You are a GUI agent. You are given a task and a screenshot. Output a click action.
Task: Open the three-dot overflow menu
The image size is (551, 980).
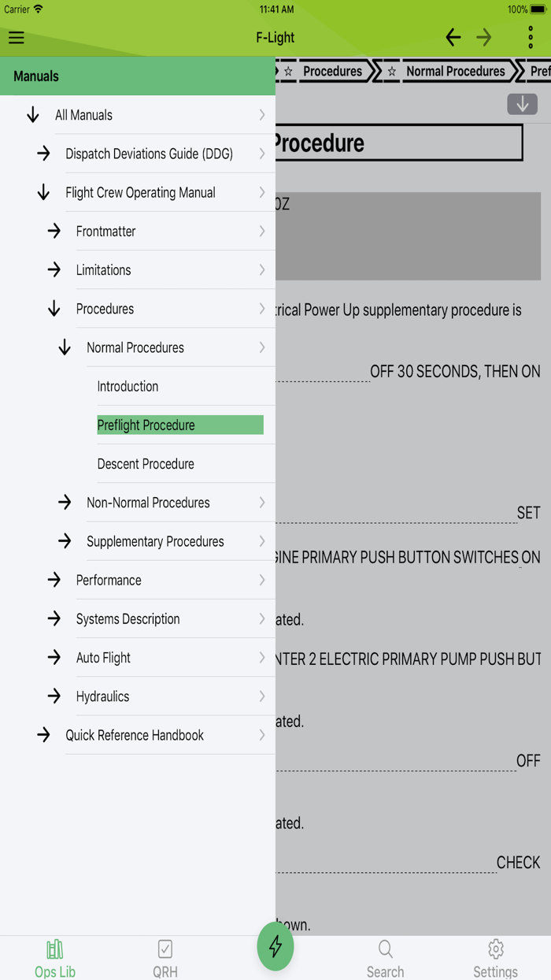[531, 37]
